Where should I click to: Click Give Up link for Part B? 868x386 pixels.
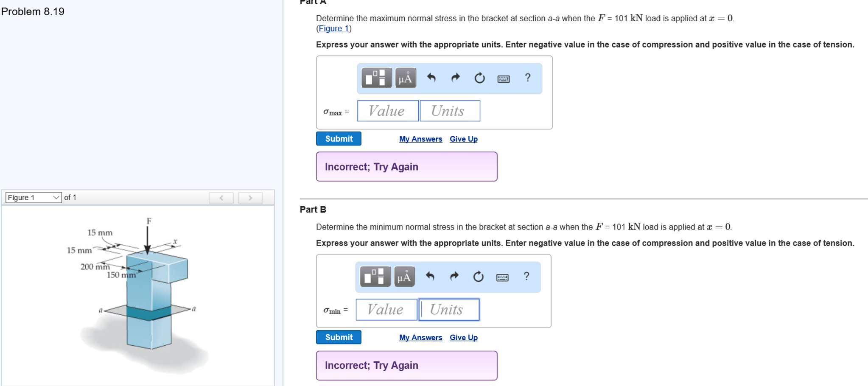tap(464, 338)
